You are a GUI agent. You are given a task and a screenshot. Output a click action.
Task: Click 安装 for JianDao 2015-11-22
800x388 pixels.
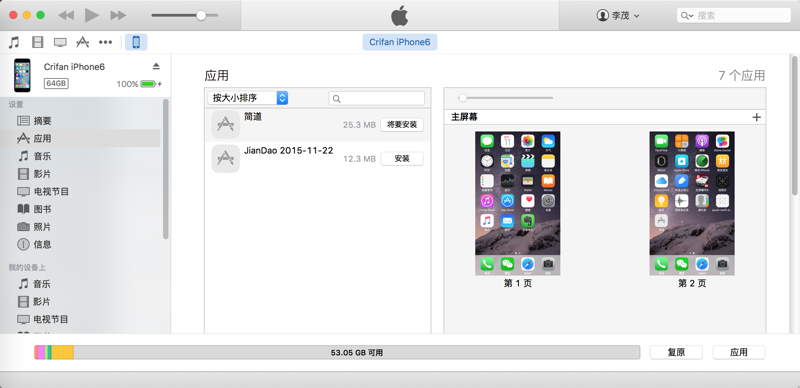[x=402, y=159]
